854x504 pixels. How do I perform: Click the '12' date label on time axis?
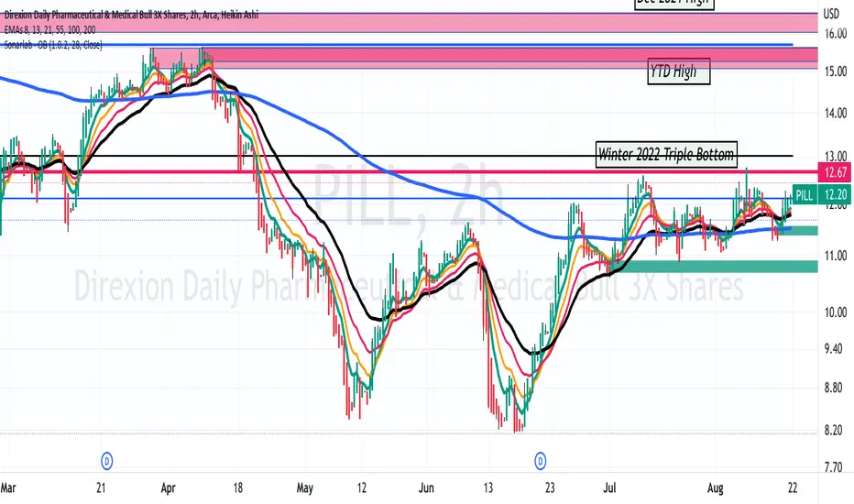362,488
